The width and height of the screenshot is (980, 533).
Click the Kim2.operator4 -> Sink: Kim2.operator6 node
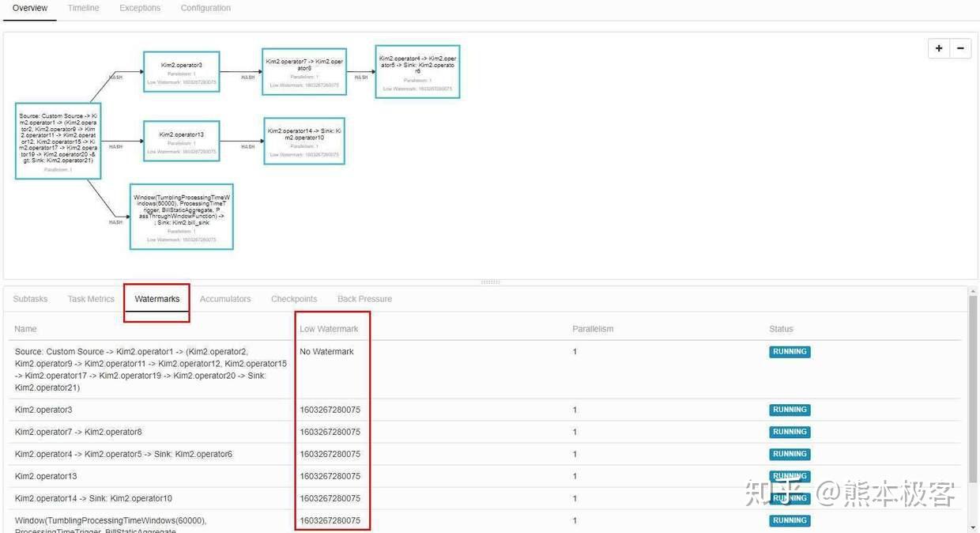tap(417, 70)
